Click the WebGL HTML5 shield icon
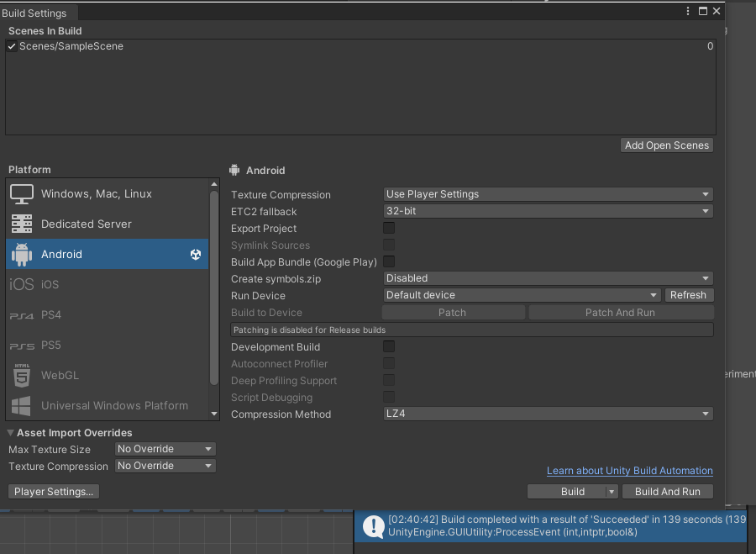Viewport: 756px width, 554px height. 22,376
